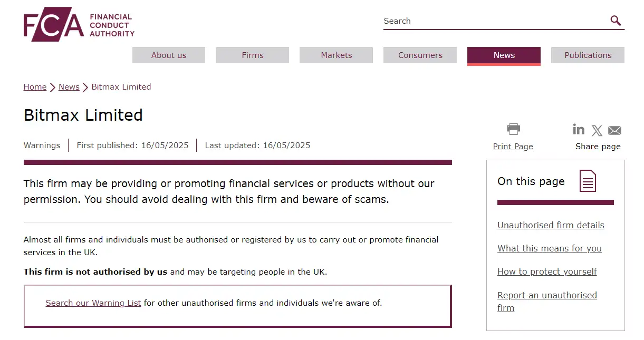
Task: Open the News breadcrumb link
Action: (x=69, y=87)
